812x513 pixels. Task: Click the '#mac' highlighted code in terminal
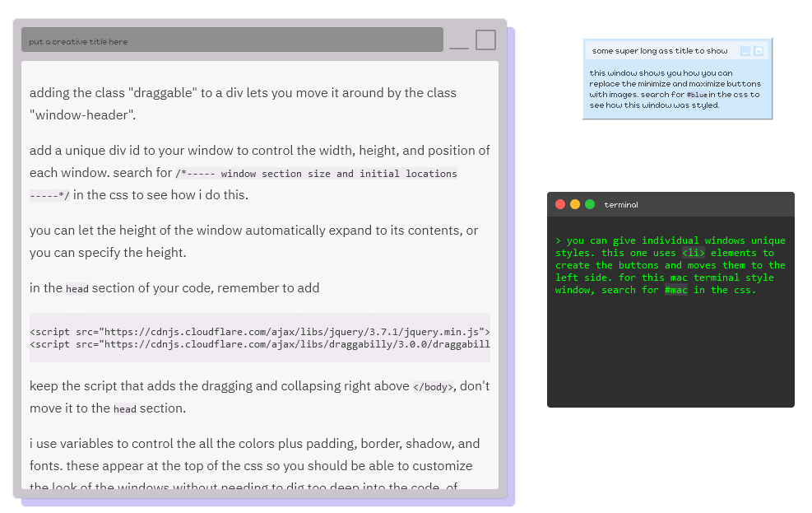pos(675,290)
